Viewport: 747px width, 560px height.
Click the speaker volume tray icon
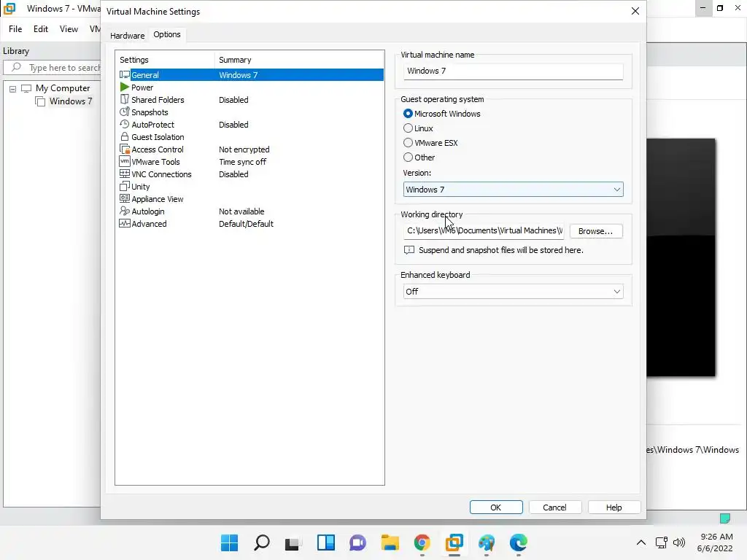pos(679,542)
